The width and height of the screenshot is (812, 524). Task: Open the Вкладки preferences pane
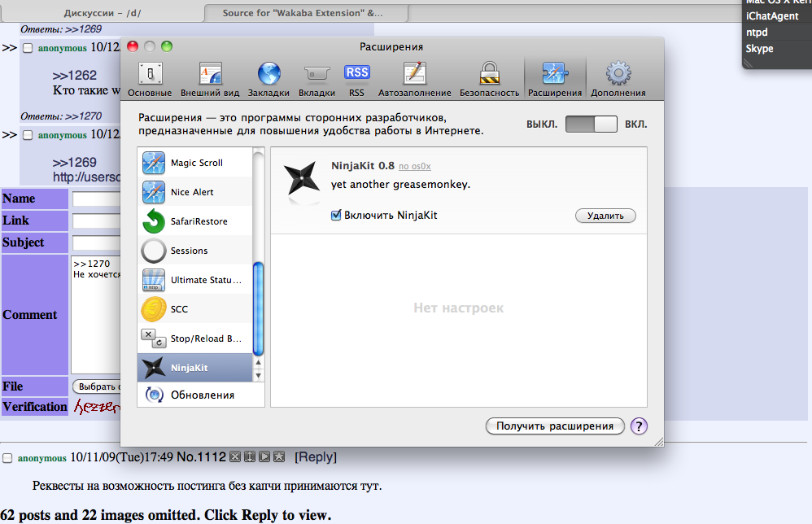click(x=317, y=79)
